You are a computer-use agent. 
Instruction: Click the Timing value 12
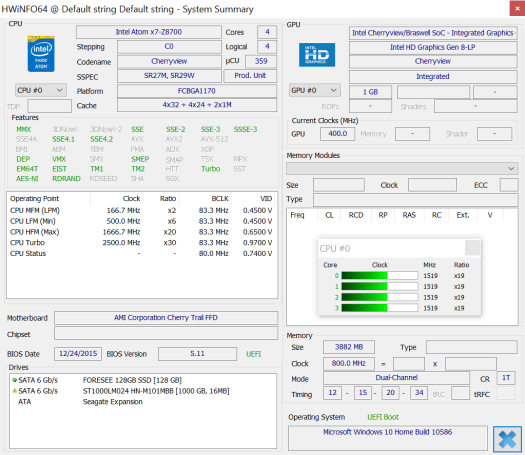pyautogui.click(x=332, y=392)
